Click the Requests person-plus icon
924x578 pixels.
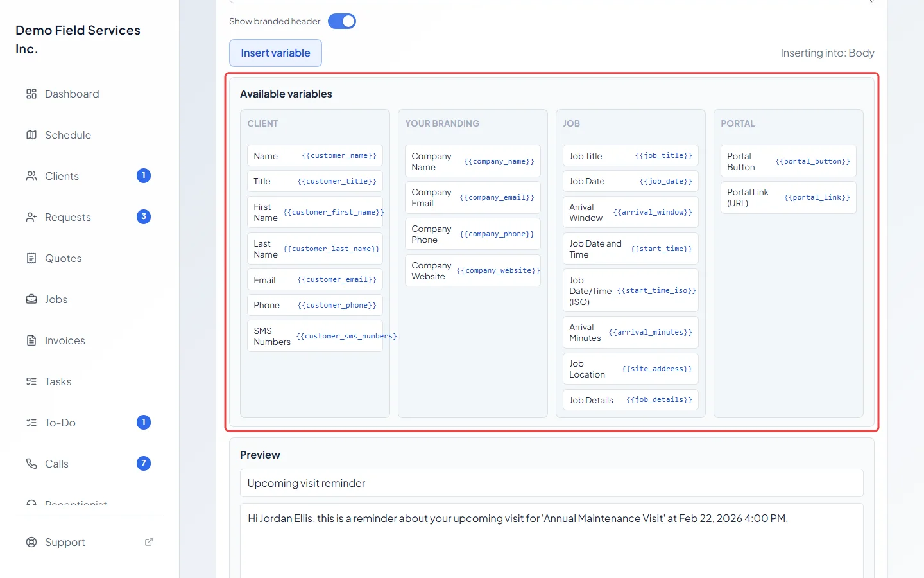tap(31, 217)
